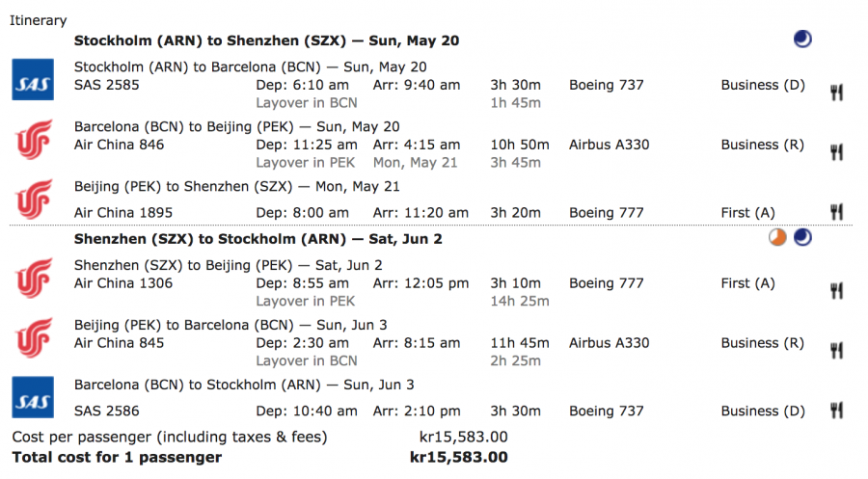Click SAS logo beside flight SAS 2586
This screenshot has height=479, width=868.
(30, 397)
